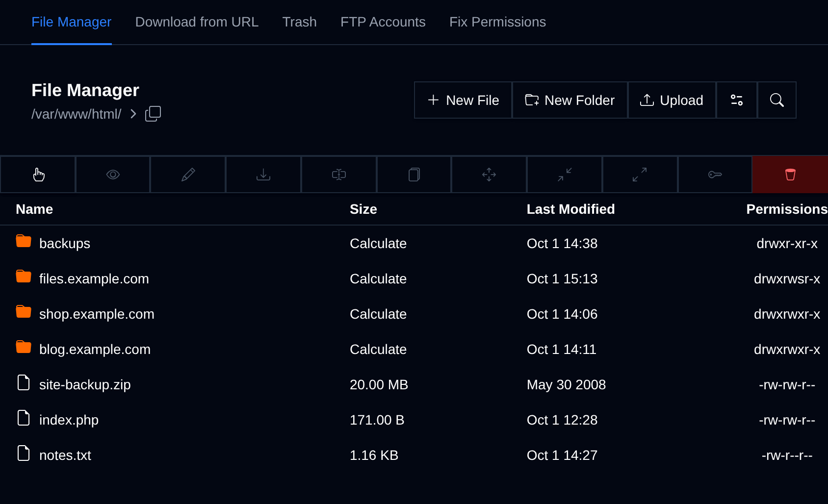Screen dimensions: 828x504
Task: Click the backups folder icon
Action: pos(24,241)
